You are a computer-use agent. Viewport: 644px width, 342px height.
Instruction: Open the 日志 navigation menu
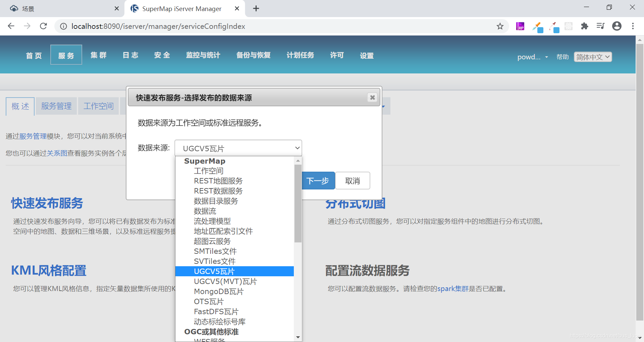coord(130,55)
